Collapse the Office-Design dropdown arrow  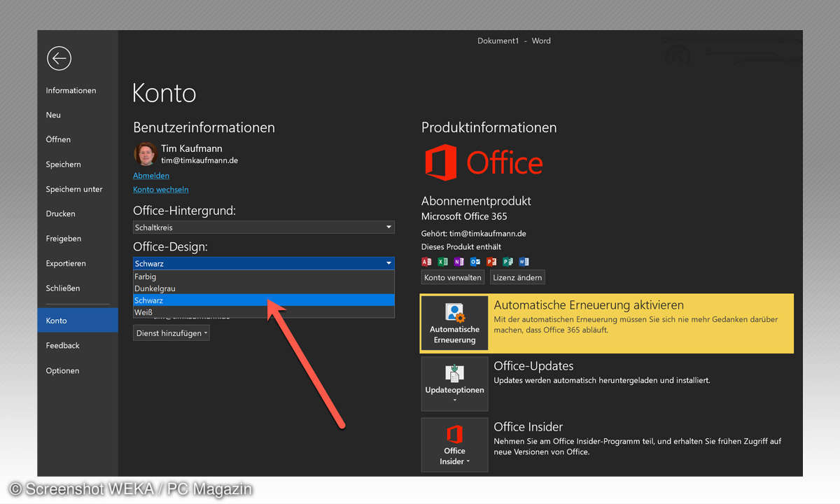point(388,263)
